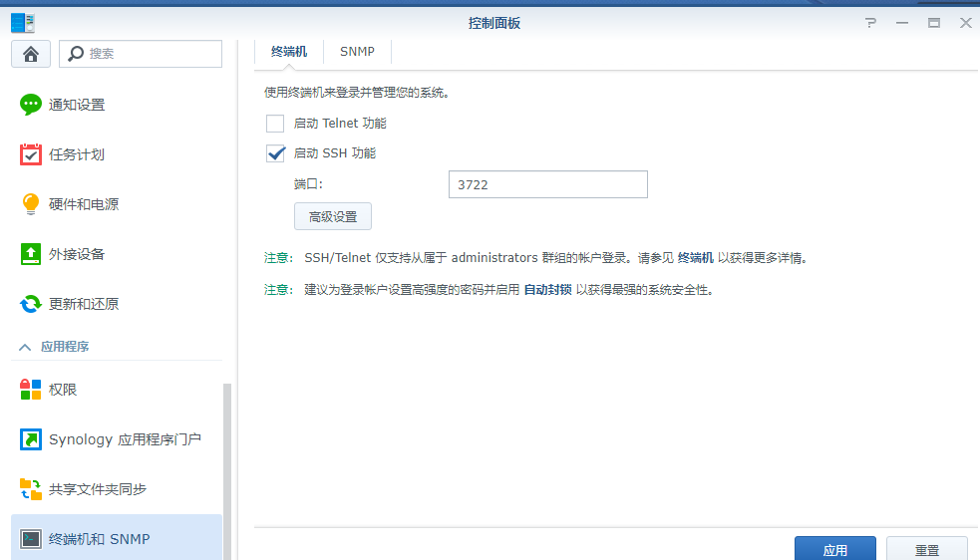
Task: Open 权限 colorful lock icon
Action: tap(31, 390)
